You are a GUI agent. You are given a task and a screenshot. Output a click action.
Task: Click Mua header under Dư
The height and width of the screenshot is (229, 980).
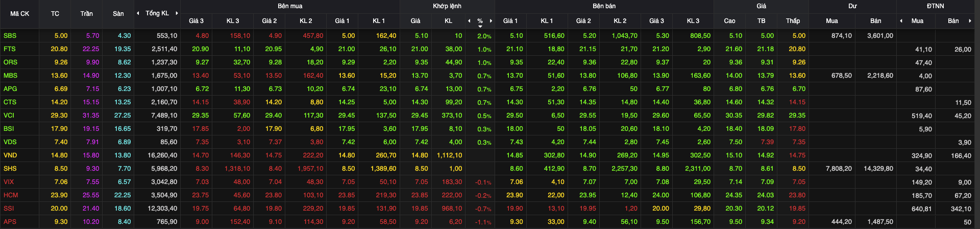click(x=832, y=21)
